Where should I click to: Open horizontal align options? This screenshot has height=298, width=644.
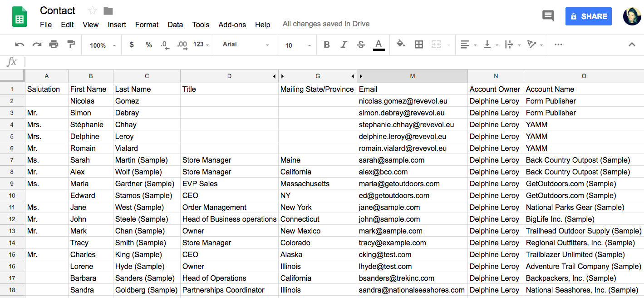468,45
